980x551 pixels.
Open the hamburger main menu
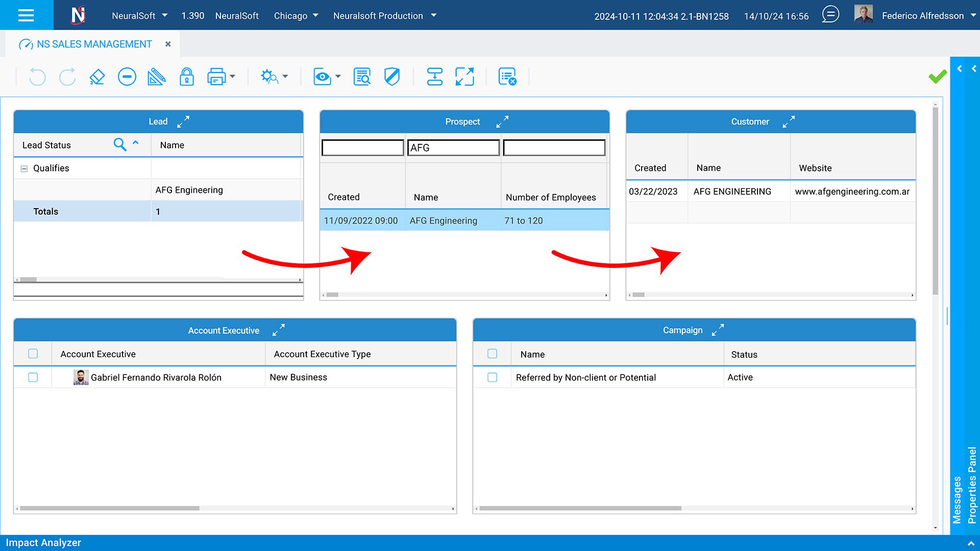pyautogui.click(x=26, y=15)
